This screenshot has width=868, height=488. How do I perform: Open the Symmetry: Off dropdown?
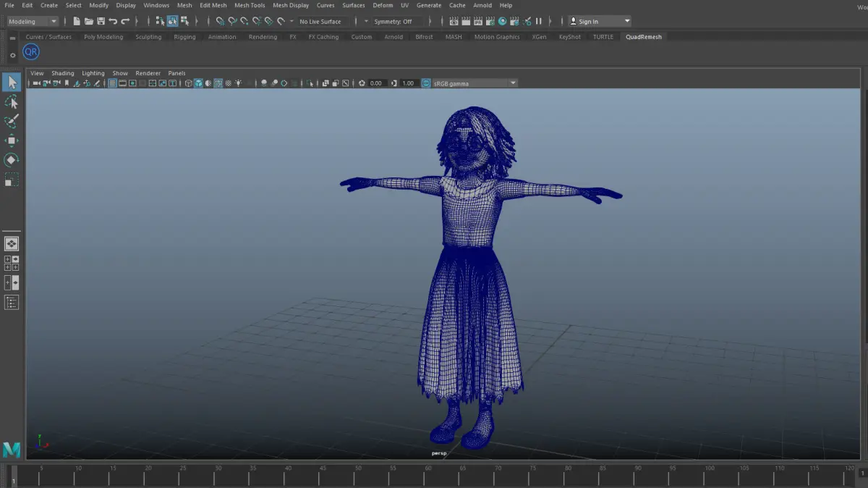396,21
